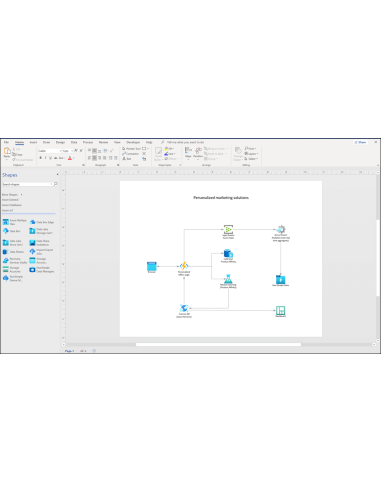Toggle Strikethrough formatting
Screen dimensions: 381x492
[x=56, y=158]
